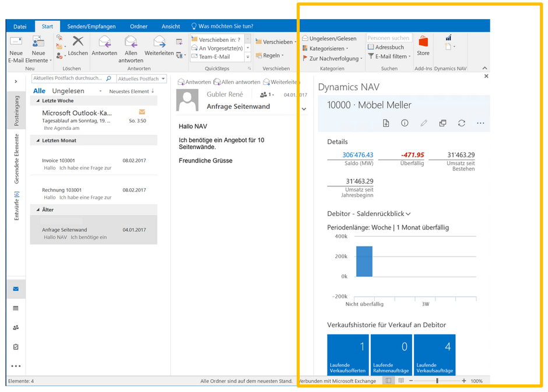Click the new document icon in NAV pane
The height and width of the screenshot is (392, 548).
click(x=386, y=123)
